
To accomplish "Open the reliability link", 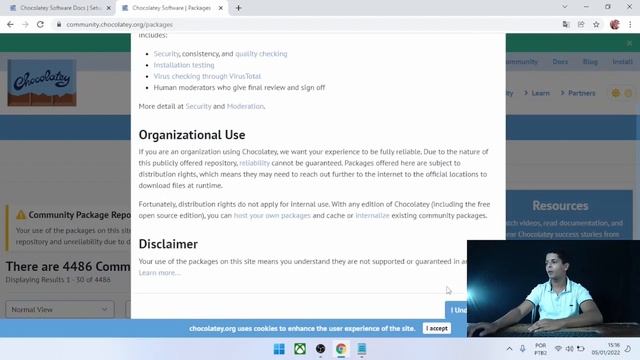I will click(x=254, y=163).
